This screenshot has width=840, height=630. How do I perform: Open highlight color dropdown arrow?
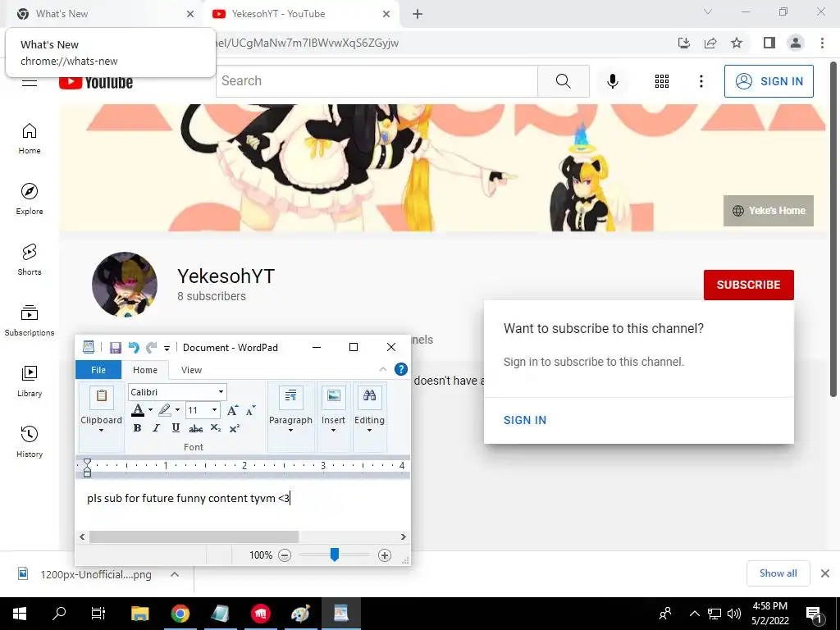pos(177,410)
